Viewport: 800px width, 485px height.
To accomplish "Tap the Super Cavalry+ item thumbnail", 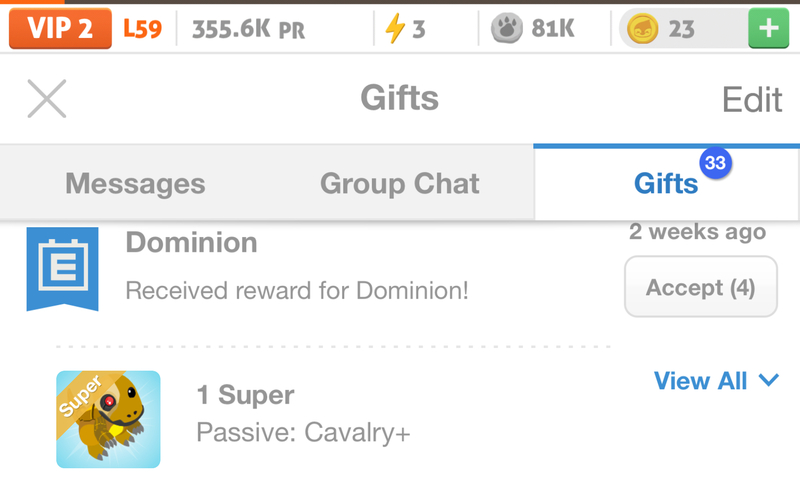I will [x=108, y=419].
